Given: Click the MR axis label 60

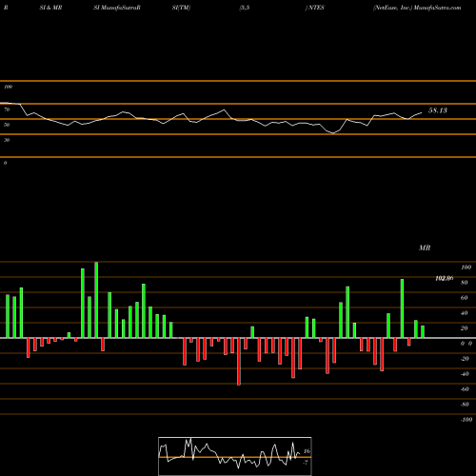Looking at the screenshot, I should [464, 298].
